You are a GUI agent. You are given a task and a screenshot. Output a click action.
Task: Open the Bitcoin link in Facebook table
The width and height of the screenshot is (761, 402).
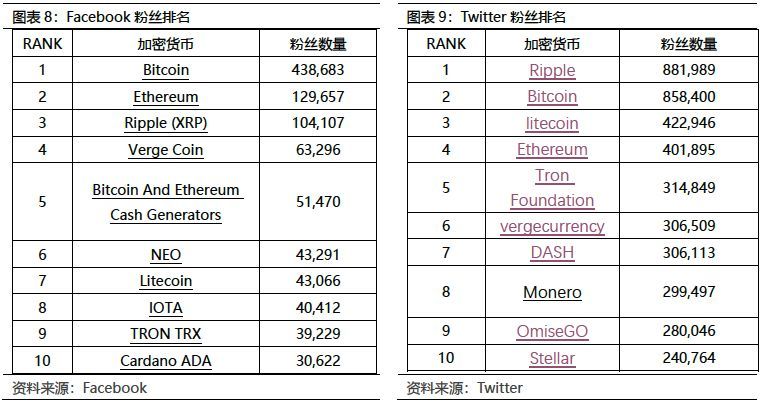pos(165,70)
